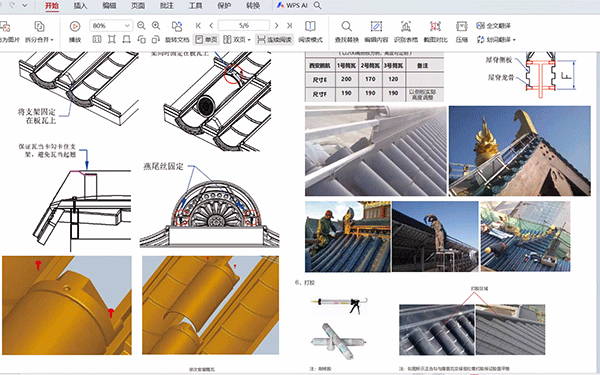Click the magnifier icon beside WPS AI

(318, 5)
